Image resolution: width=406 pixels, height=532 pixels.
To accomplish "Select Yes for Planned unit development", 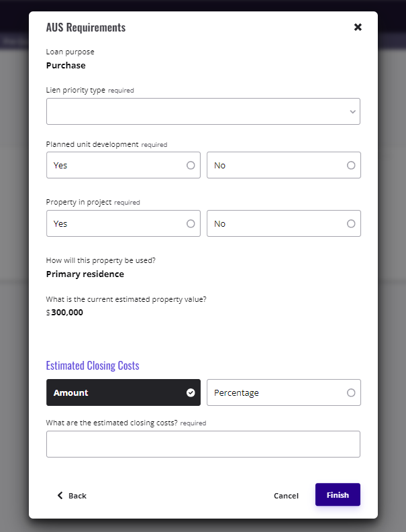I will (123, 165).
